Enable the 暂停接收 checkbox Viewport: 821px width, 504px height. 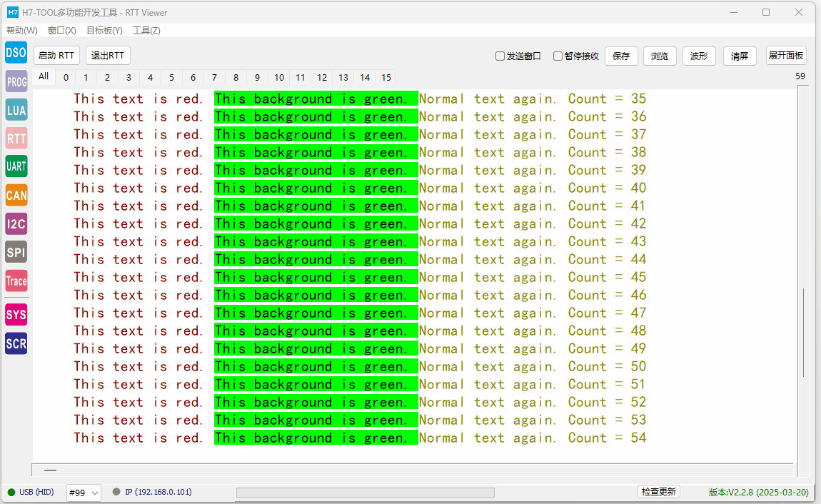tap(558, 56)
